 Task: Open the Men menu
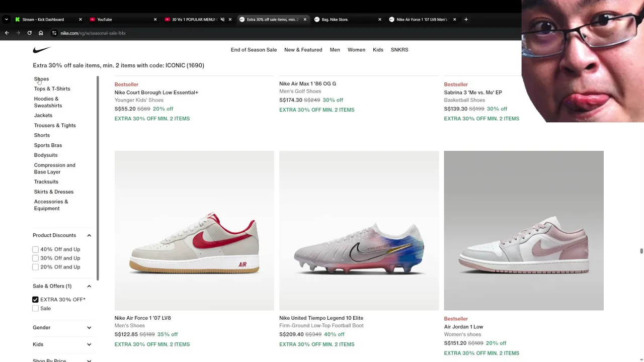pos(335,50)
